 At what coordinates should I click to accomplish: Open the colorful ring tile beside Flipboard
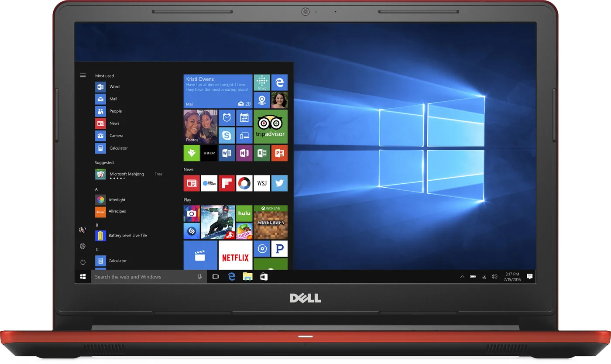coord(244,183)
